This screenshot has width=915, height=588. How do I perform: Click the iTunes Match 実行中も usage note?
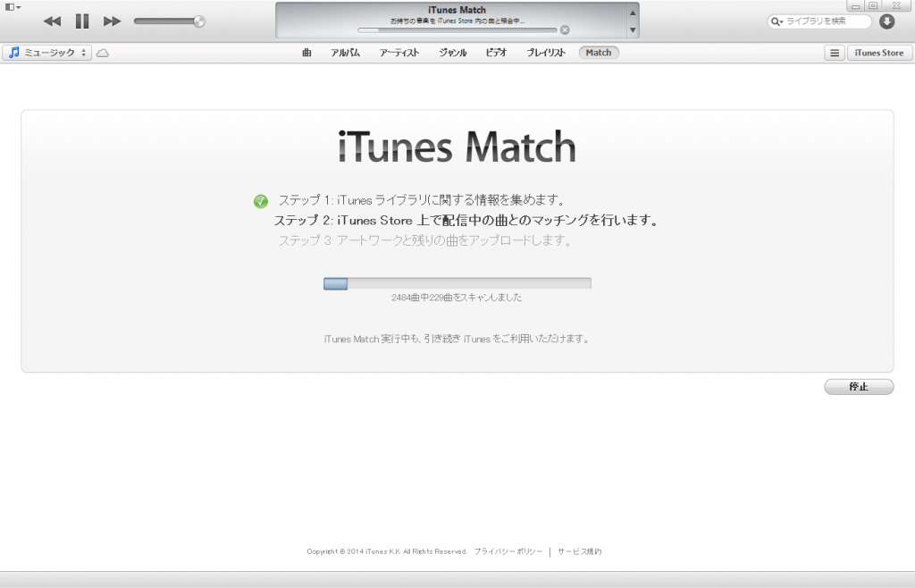(x=457, y=339)
